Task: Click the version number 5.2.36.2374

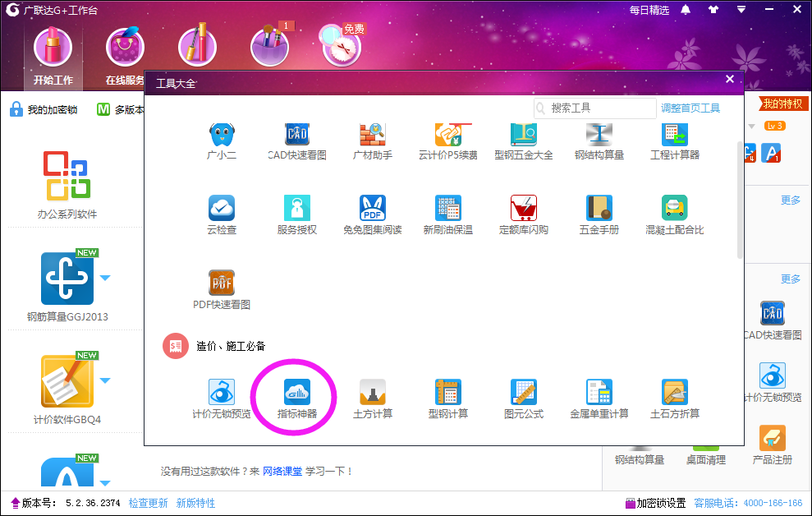Action: click(x=93, y=503)
